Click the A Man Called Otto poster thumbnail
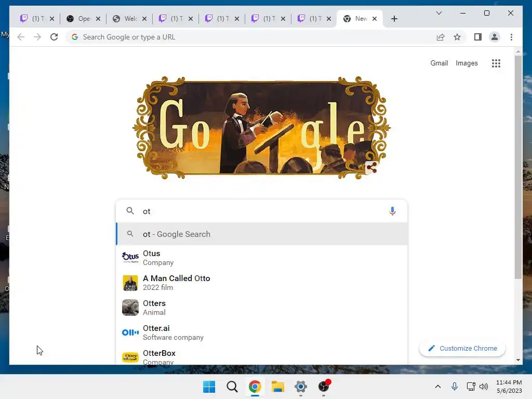 [130, 283]
